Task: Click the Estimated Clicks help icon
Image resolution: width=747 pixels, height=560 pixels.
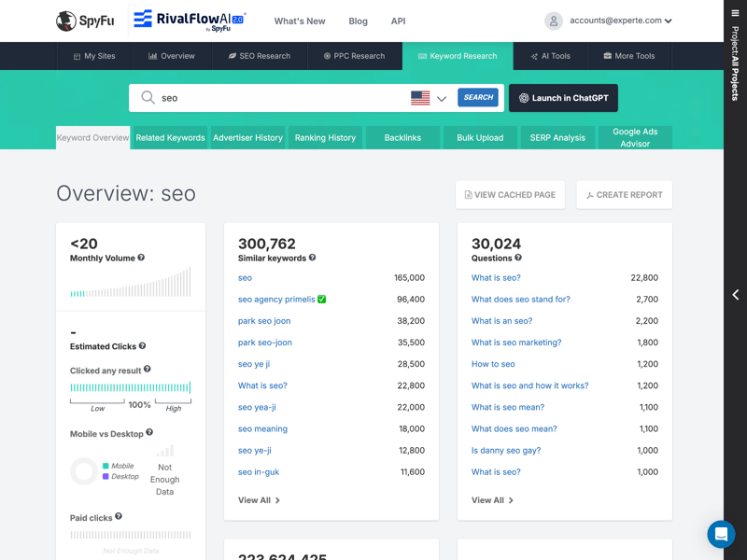Action: [x=143, y=346]
